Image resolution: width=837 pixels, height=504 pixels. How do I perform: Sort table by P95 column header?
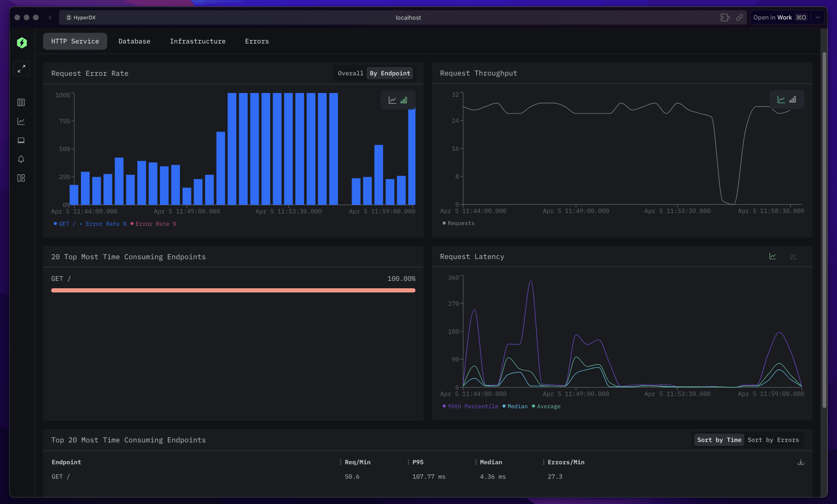tap(418, 462)
